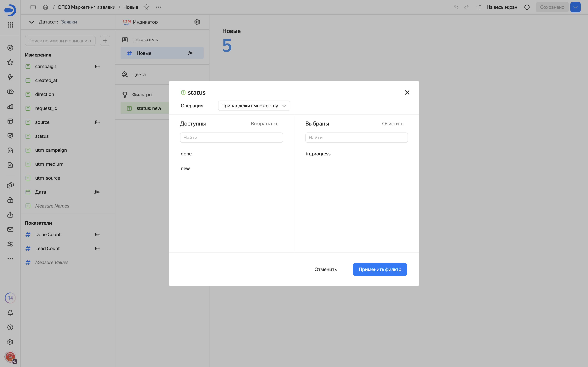Click the Отменить button
The height and width of the screenshot is (367, 588).
click(x=325, y=269)
